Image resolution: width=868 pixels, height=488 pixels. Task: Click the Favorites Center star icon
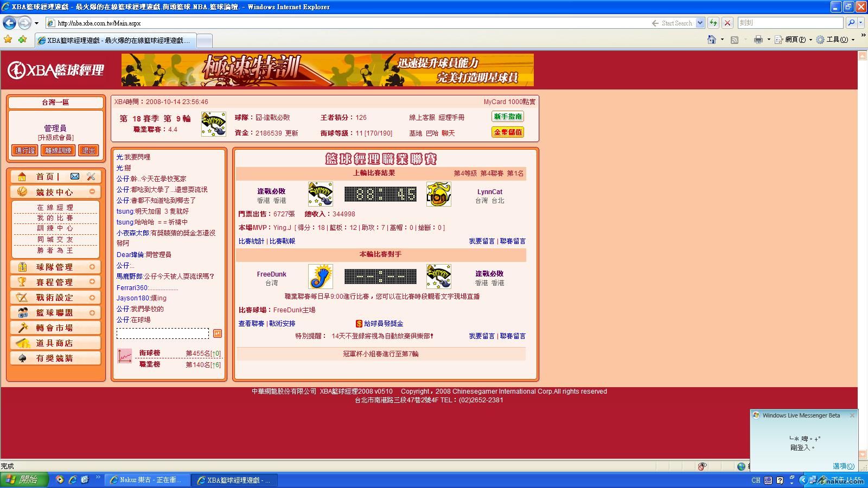pos(8,40)
